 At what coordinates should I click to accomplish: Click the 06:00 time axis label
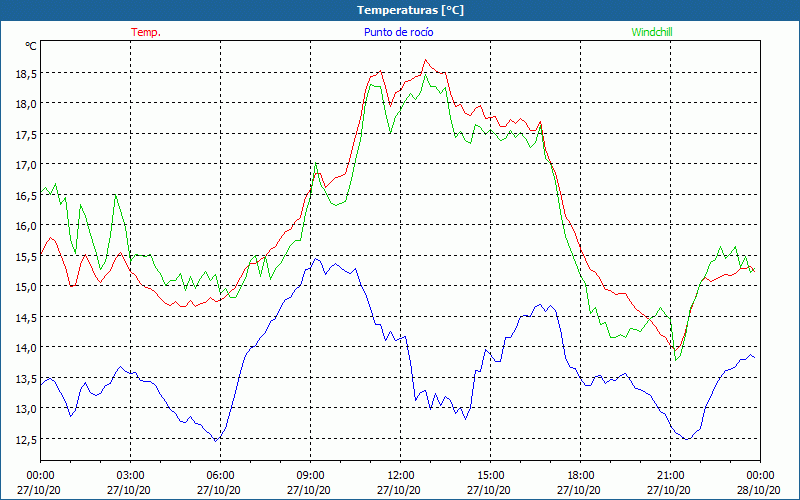coord(220,476)
